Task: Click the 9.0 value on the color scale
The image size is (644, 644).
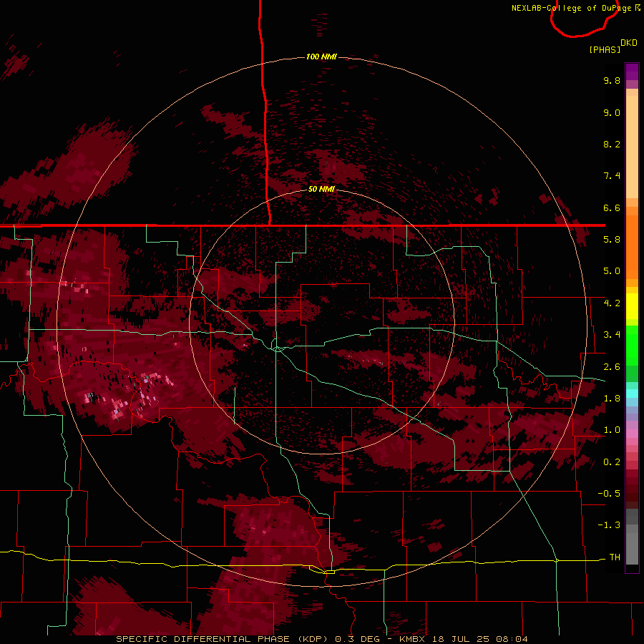Action: point(612,112)
